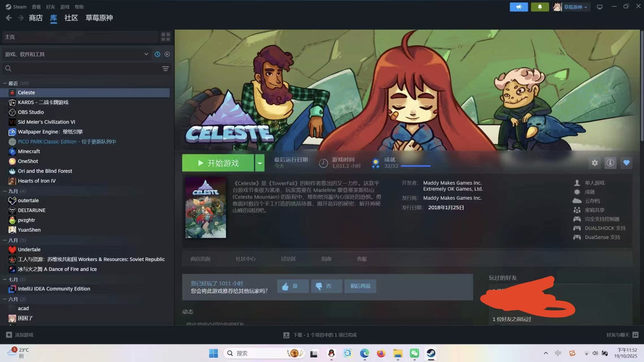This screenshot has width=644, height=362.
Task: Open the game settings gear icon
Action: click(595, 163)
